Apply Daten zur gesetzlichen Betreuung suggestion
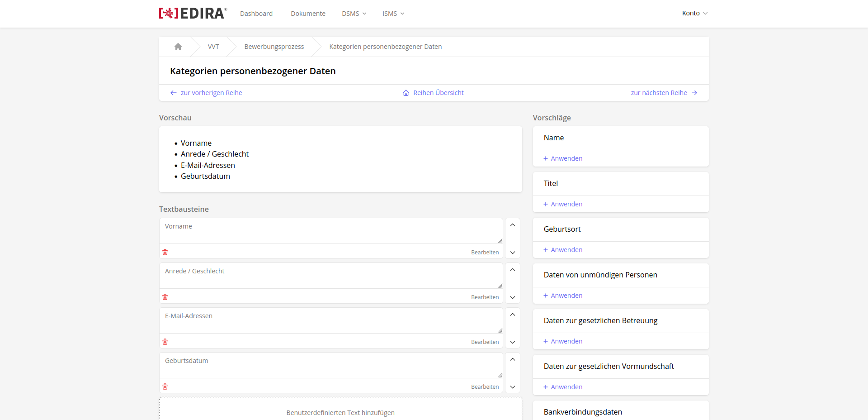The height and width of the screenshot is (420, 868). (563, 341)
